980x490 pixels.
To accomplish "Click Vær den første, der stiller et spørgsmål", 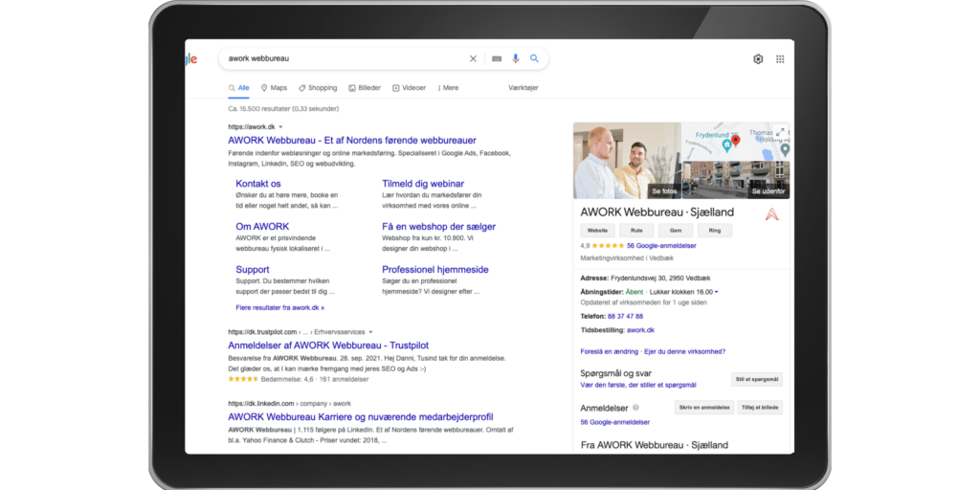I will click(638, 385).
